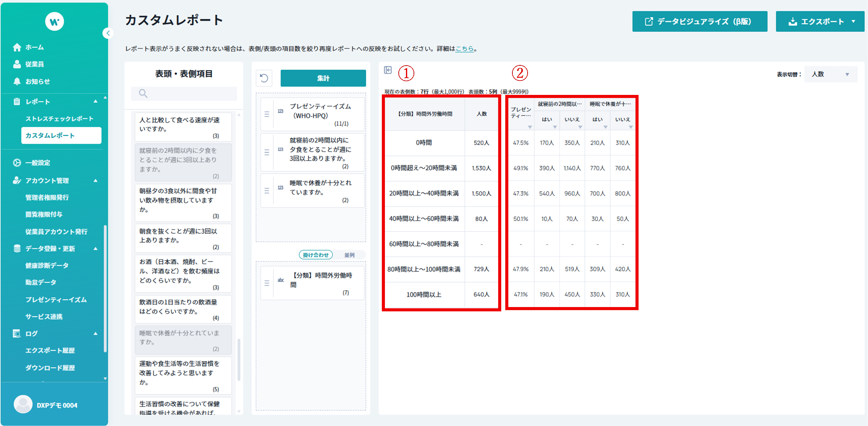
Task: Open 管理者権限発行
Action: (47, 197)
